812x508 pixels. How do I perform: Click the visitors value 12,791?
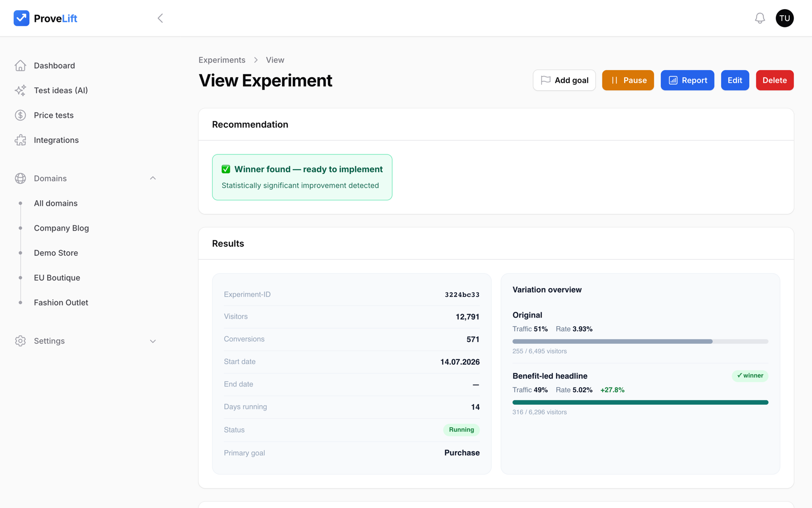[467, 317]
